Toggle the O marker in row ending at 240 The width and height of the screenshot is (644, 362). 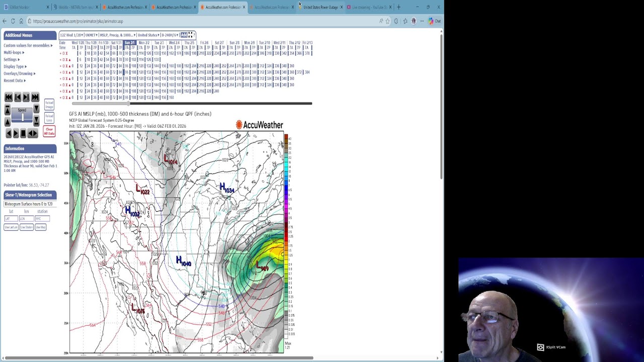coord(63,92)
